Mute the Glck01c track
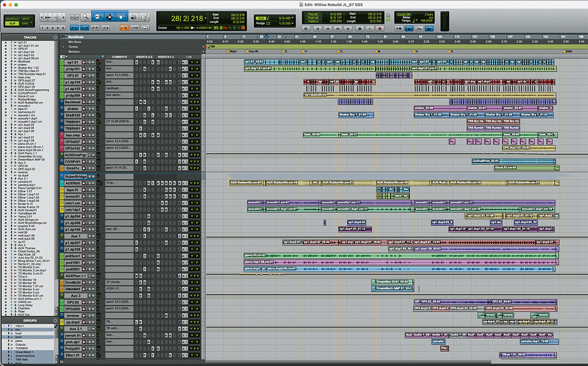 point(93,168)
